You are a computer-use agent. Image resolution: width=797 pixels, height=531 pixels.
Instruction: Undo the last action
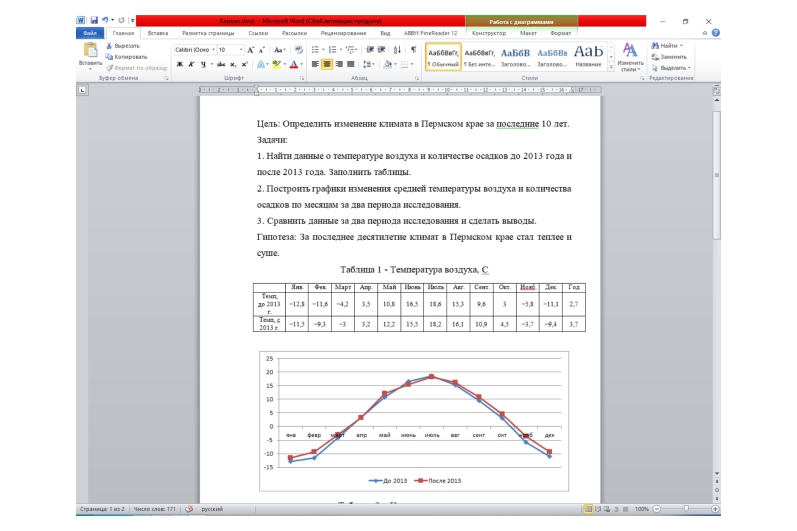click(x=104, y=20)
